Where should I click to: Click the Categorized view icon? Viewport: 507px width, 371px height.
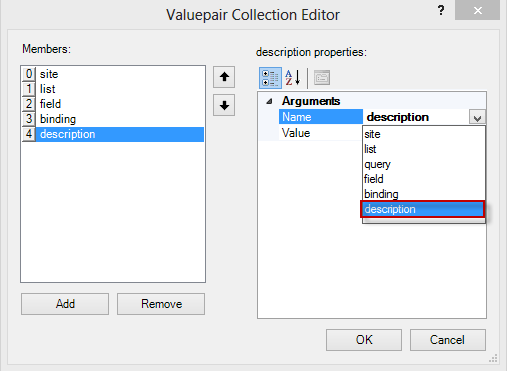270,78
